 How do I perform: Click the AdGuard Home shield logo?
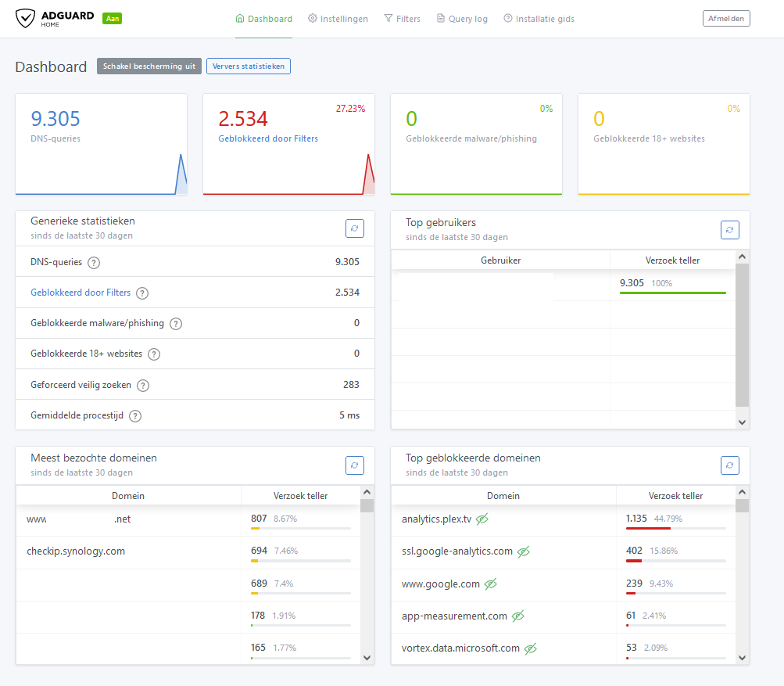[x=25, y=19]
